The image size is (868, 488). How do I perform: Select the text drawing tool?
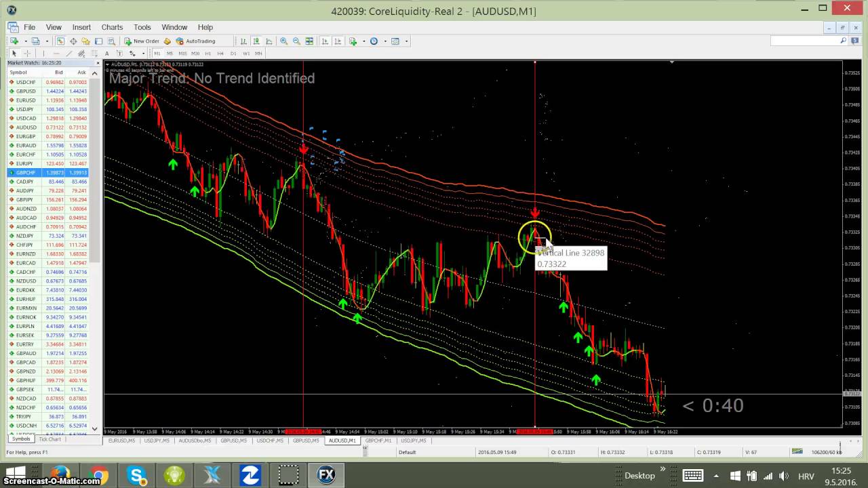point(106,54)
